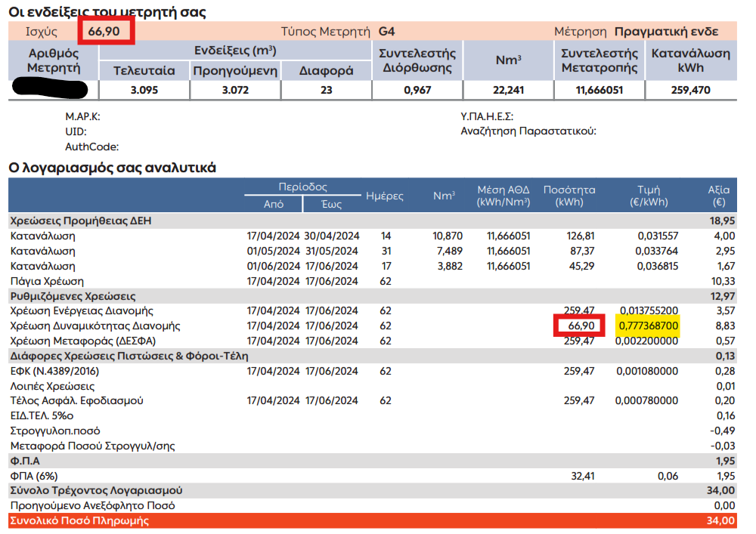
Task: Click "Προηγούμενο Ανεξόφλητο Ποσό" row label
Action: 92,505
